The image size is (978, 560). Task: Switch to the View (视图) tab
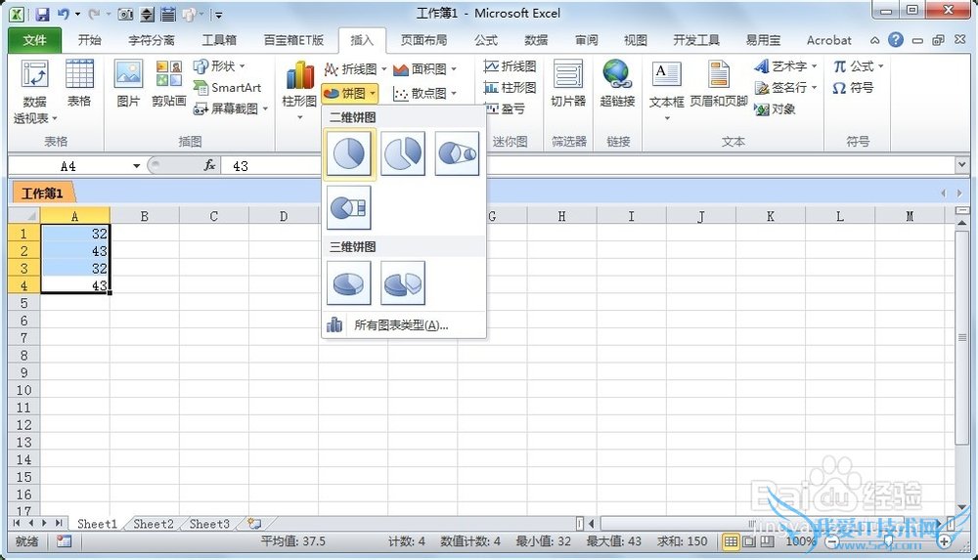point(636,40)
